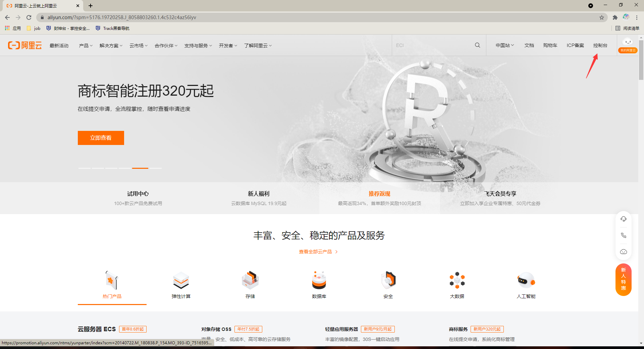This screenshot has height=349, width=644.
Task: Click the site lock icon in address bar
Action: [42, 17]
